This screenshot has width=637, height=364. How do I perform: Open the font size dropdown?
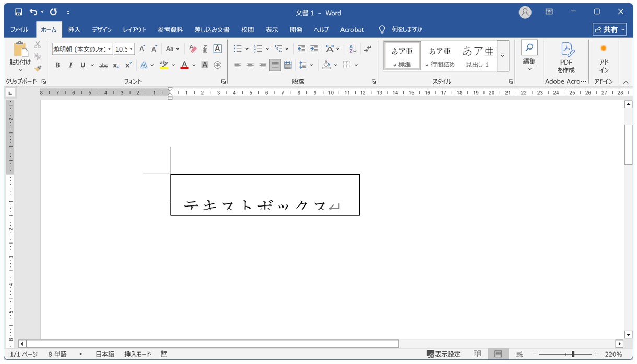131,49
